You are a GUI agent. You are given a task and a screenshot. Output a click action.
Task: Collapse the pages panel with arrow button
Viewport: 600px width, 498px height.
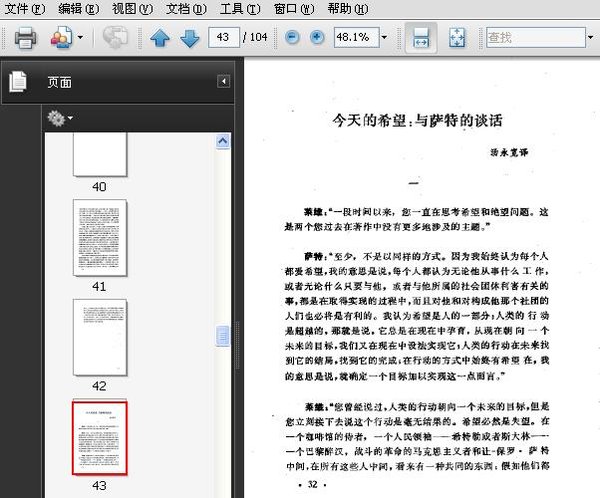click(224, 81)
